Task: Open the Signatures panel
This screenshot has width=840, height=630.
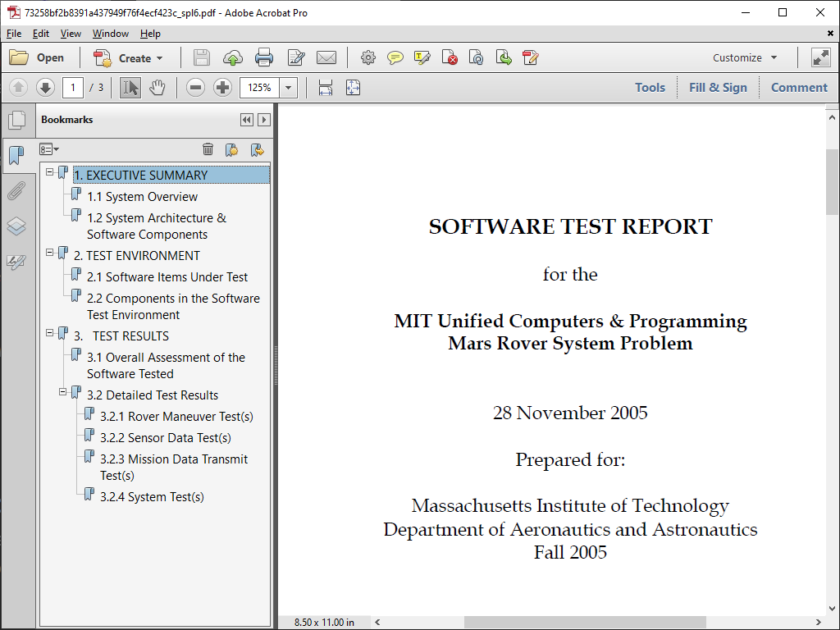Action: click(16, 262)
